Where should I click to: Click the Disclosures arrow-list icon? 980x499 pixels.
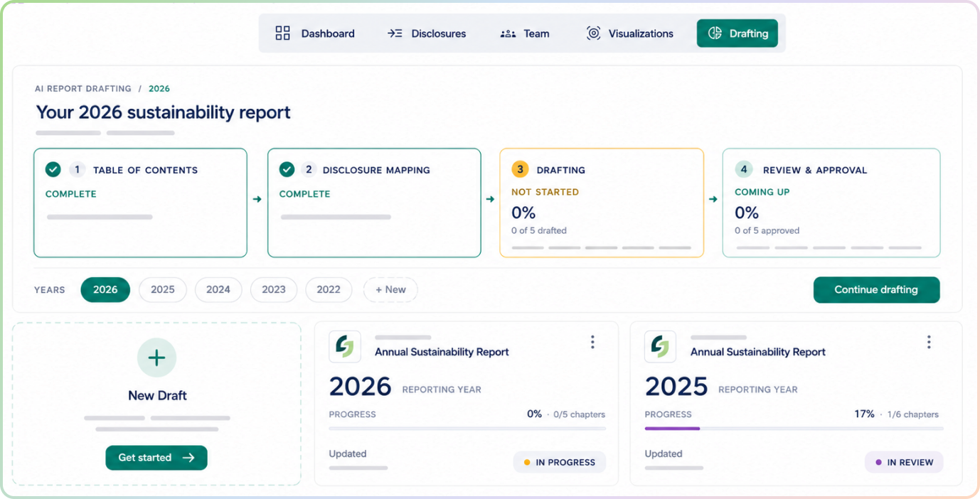(395, 33)
